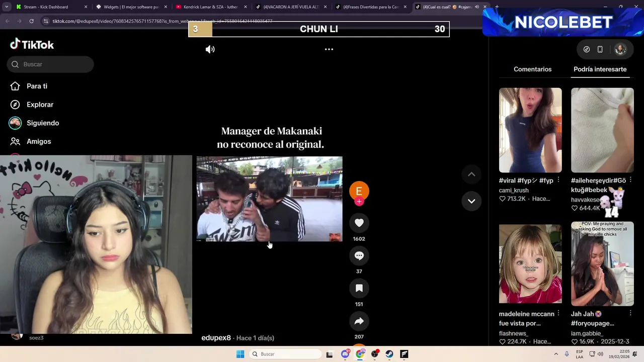
Task: Open the black F app on the taskbar
Action: pos(404,354)
